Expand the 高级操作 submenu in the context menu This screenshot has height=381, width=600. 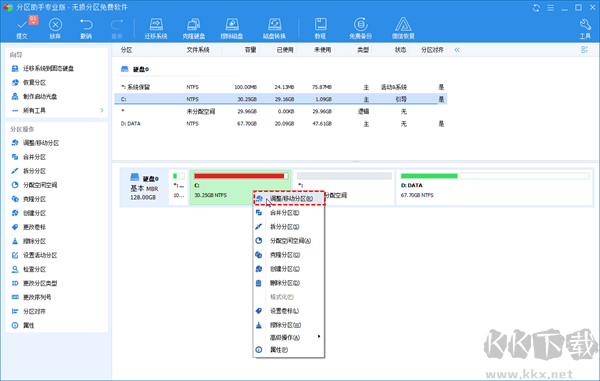tap(289, 337)
